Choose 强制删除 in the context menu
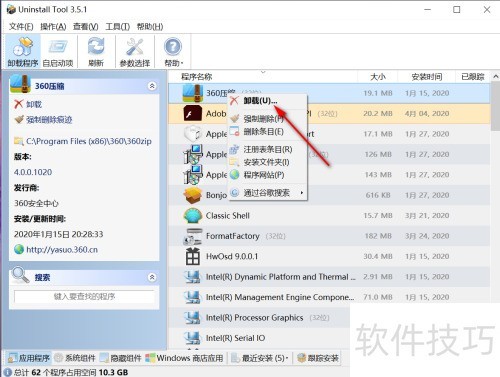 click(267, 119)
